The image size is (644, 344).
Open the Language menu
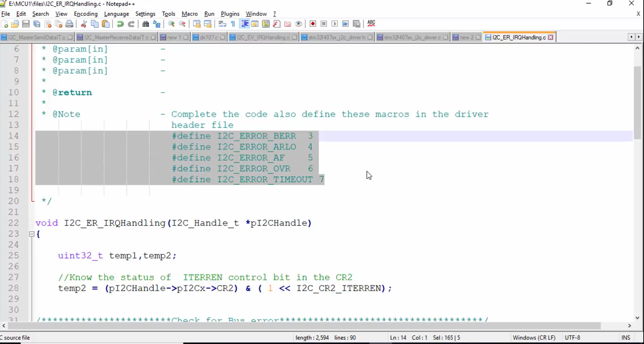[x=116, y=14]
